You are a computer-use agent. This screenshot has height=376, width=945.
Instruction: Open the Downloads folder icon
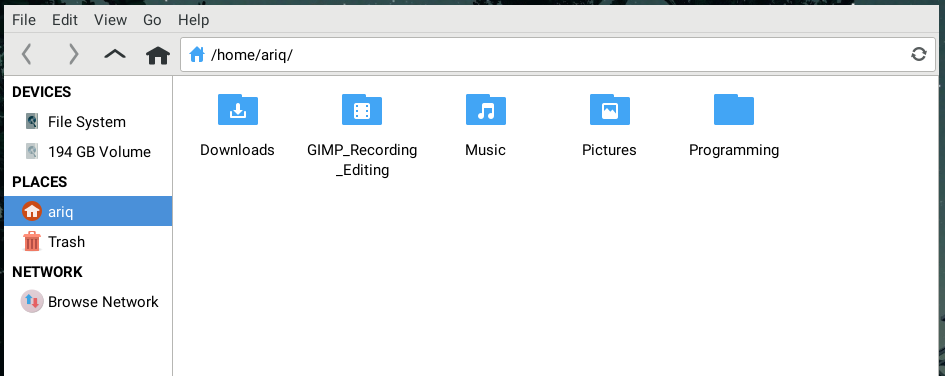(x=237, y=109)
